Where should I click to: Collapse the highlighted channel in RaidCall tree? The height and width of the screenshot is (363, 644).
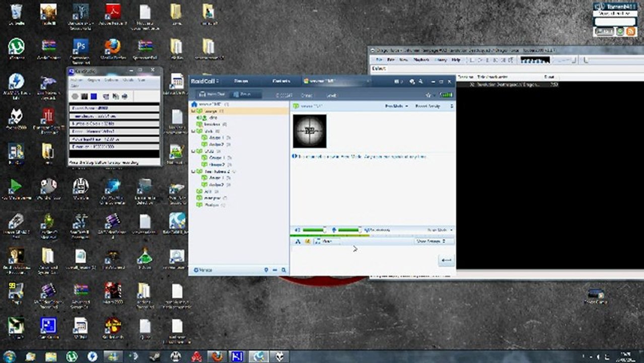(x=193, y=111)
